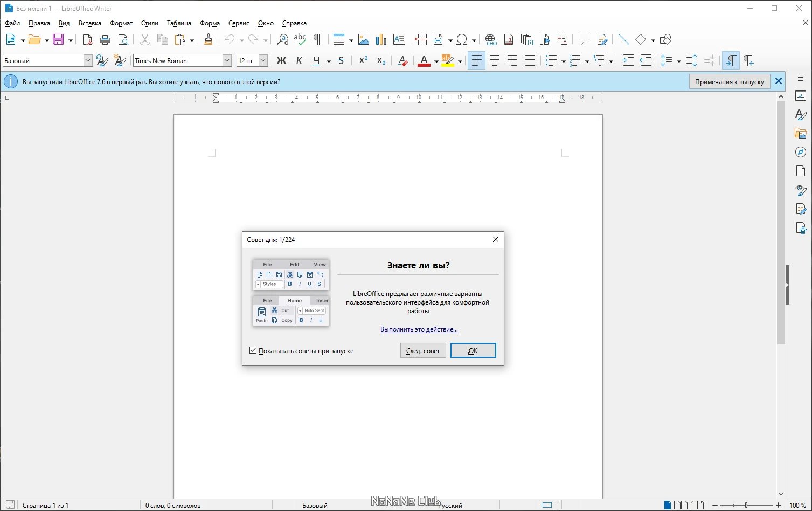The height and width of the screenshot is (511, 812).
Task: Click Show Draw Functions icon
Action: (x=665, y=39)
